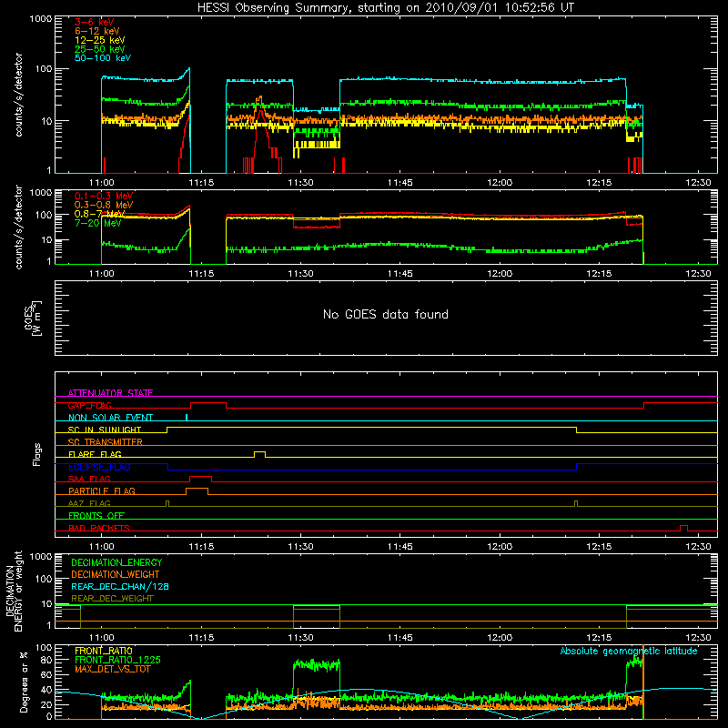Select the green 7-20 MeV legend label
This screenshot has height=728, width=728.
pyautogui.click(x=98, y=223)
